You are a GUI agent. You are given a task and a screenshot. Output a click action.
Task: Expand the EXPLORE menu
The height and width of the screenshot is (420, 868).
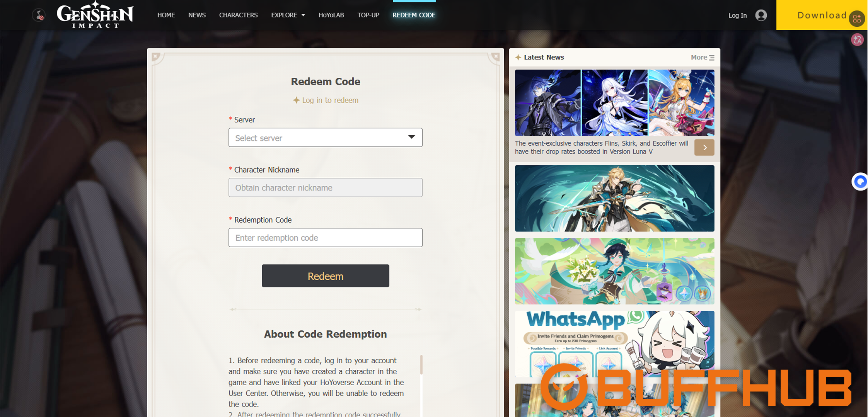(x=288, y=15)
